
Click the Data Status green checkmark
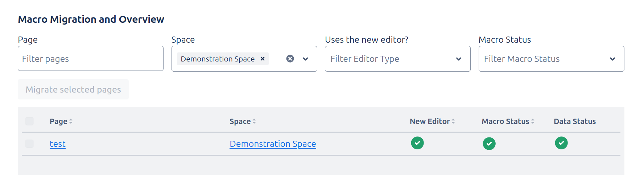click(x=561, y=143)
